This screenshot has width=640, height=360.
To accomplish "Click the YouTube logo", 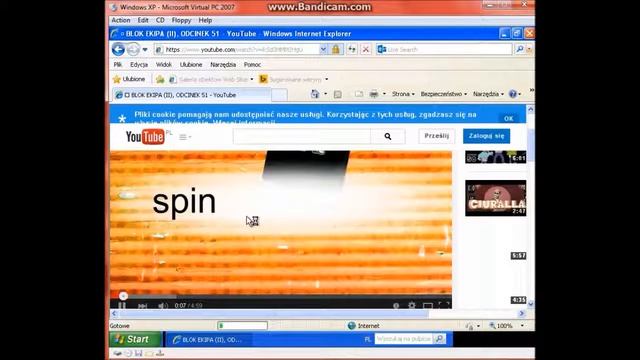I will point(145,137).
